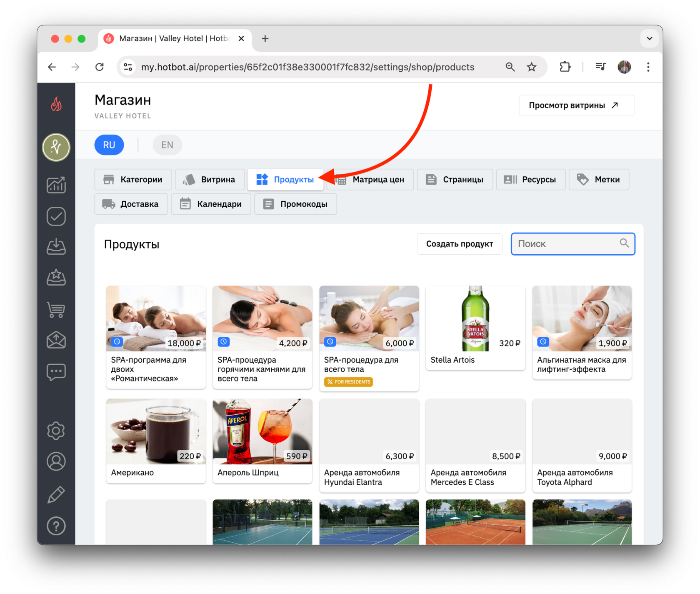View site information icon in address bar

[x=128, y=67]
